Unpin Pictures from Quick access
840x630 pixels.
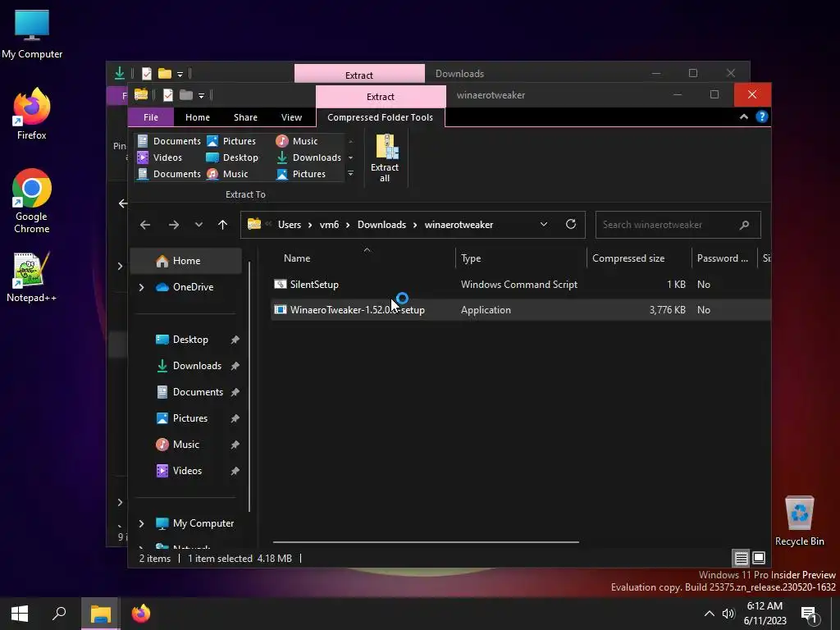(235, 418)
